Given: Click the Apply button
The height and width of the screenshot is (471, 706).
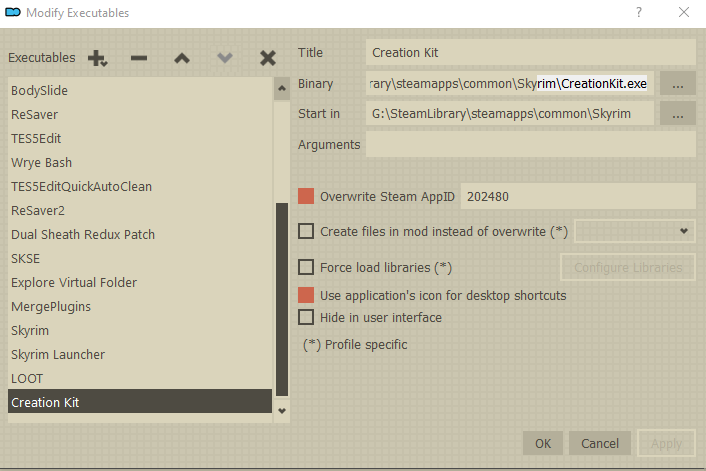Looking at the screenshot, I should pyautogui.click(x=666, y=444).
